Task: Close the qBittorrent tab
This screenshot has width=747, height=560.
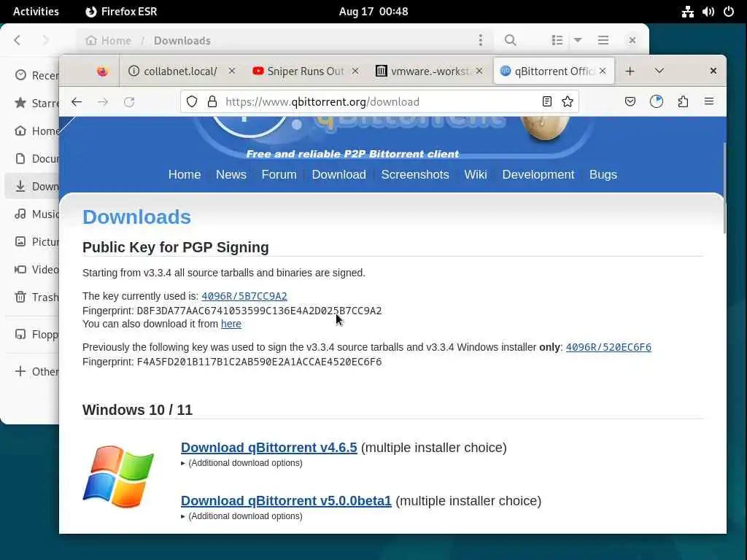Action: [603, 71]
